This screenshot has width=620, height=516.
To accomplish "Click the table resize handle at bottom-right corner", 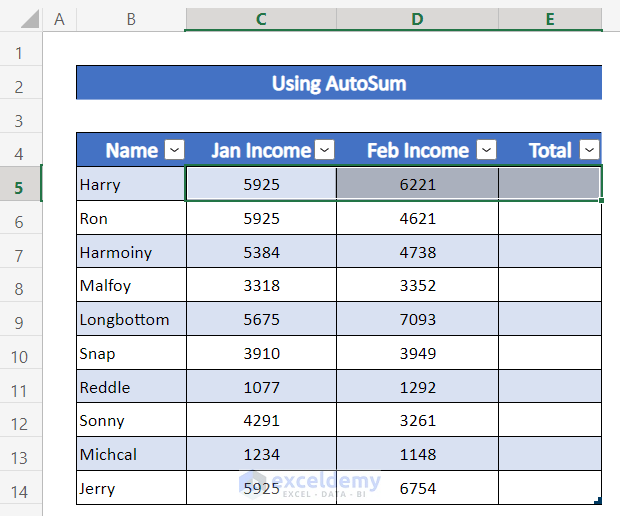I will 598,501.
